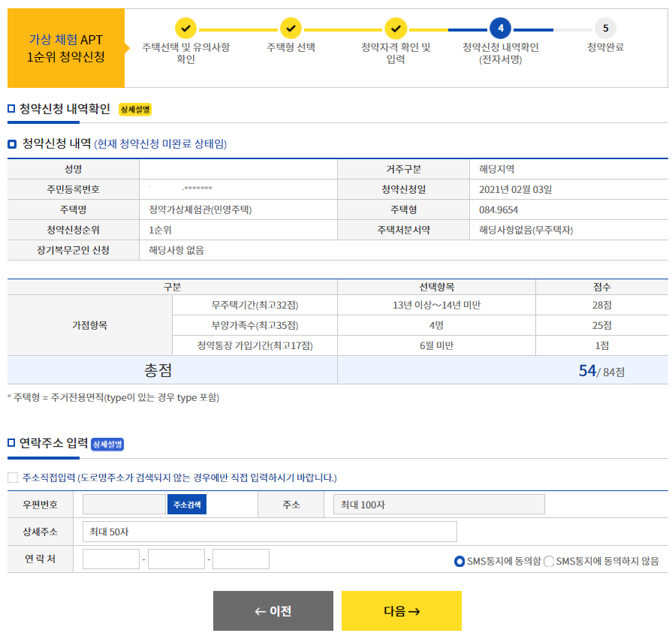The height and width of the screenshot is (633, 672).
Task: Click step 5 circle 청약완료
Action: point(605,29)
